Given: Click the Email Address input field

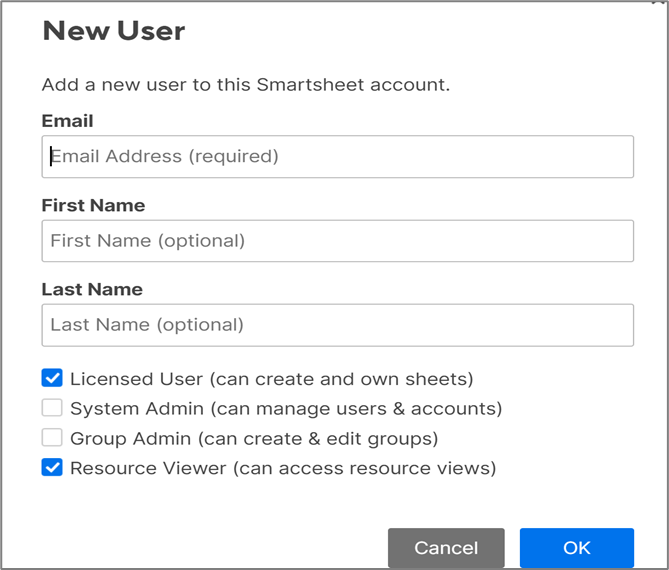Looking at the screenshot, I should (337, 157).
